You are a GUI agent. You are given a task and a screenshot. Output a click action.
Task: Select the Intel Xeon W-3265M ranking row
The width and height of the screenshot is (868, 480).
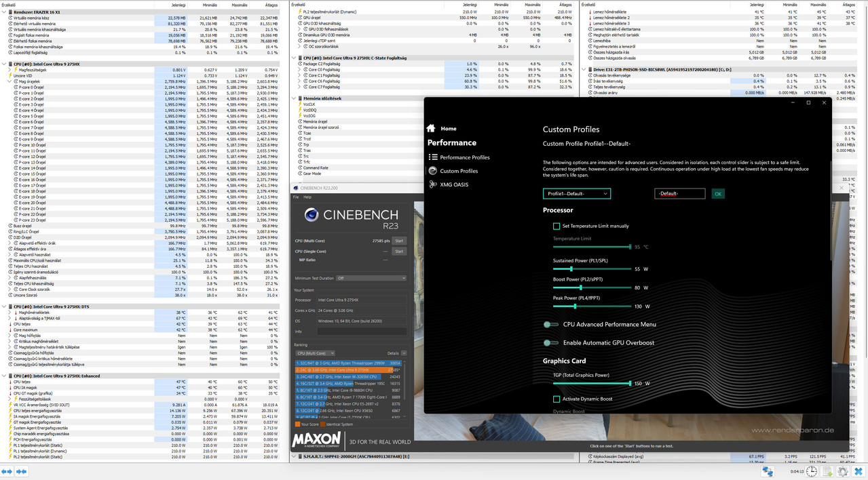348,377
